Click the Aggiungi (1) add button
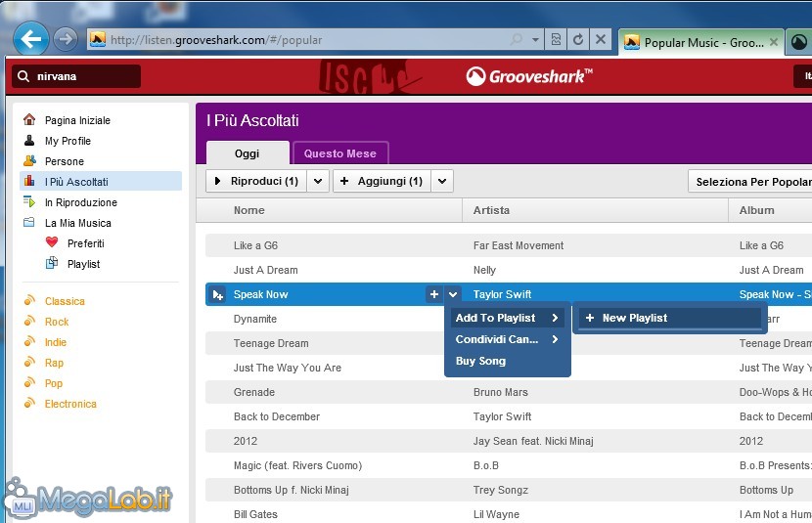 coord(382,181)
